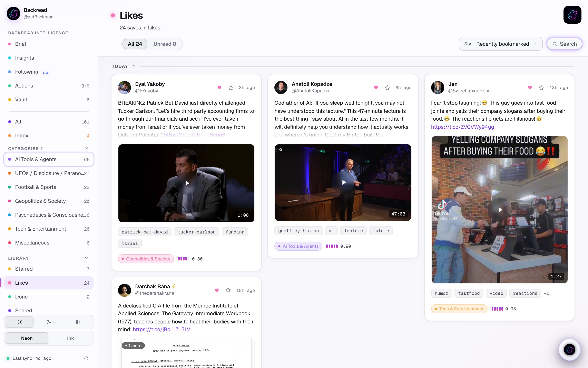Star the Darshak Rana post
The width and height of the screenshot is (588, 368).
pyautogui.click(x=228, y=290)
